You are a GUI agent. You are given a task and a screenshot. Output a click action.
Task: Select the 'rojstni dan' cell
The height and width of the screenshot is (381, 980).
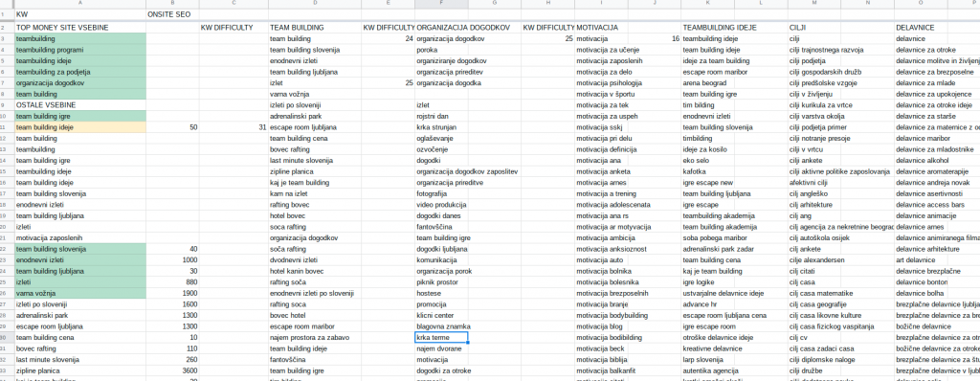(441, 117)
